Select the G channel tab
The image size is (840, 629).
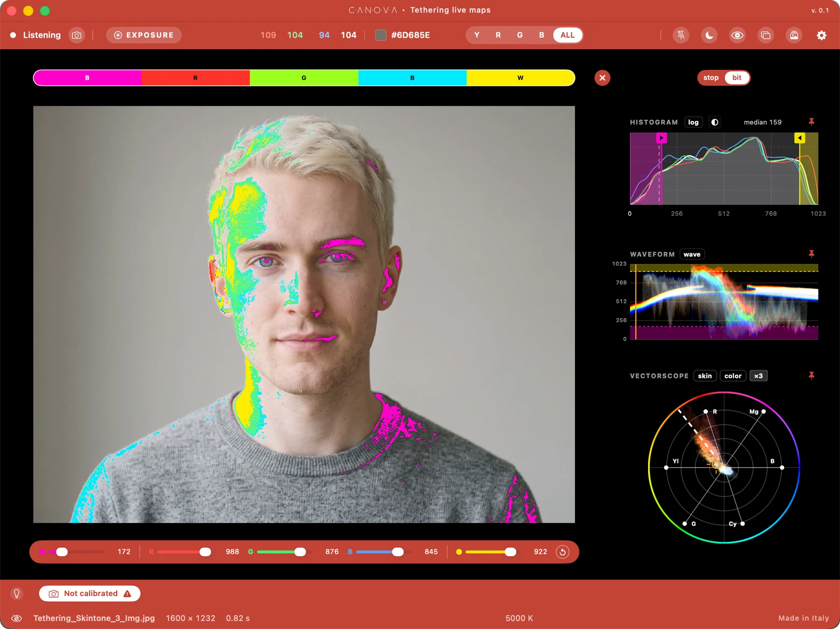coord(520,35)
